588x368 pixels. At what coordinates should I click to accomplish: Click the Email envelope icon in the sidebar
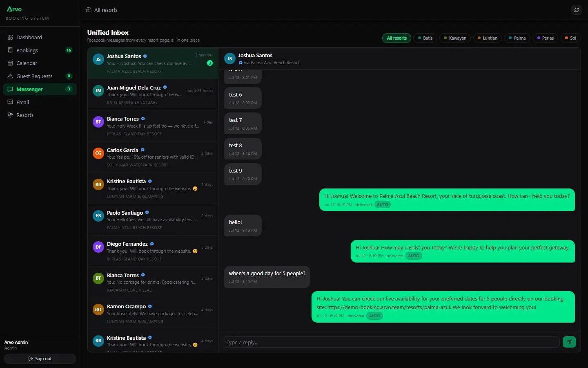[10, 102]
